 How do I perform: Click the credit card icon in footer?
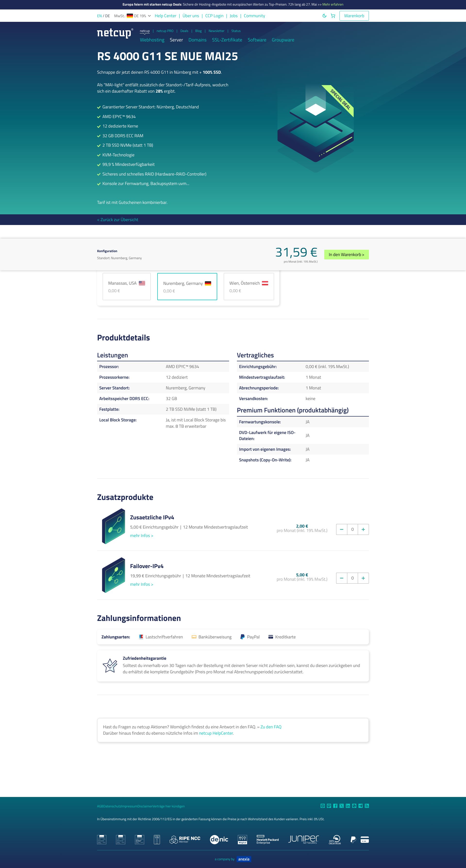click(365, 839)
